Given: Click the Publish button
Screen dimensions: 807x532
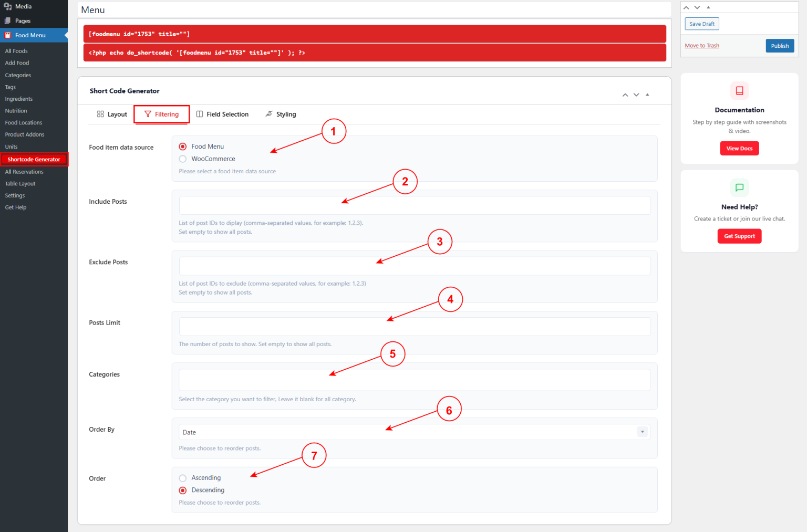Looking at the screenshot, I should [780, 46].
